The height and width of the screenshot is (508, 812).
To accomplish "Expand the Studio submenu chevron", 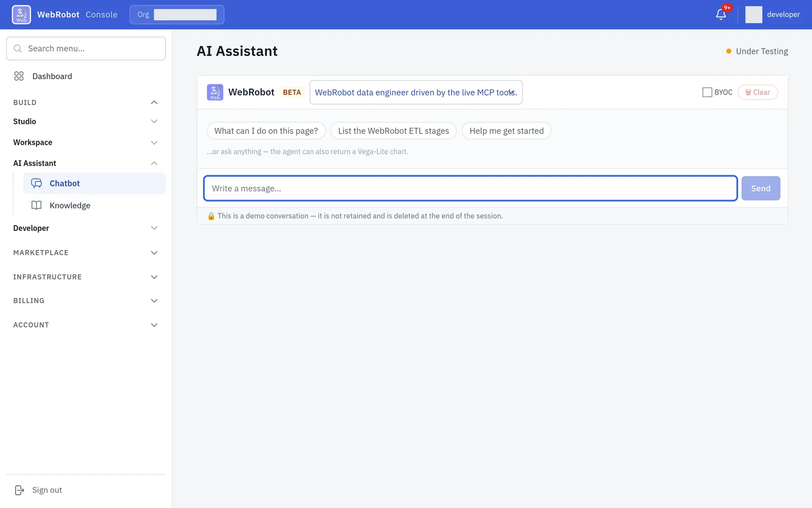I will [154, 121].
